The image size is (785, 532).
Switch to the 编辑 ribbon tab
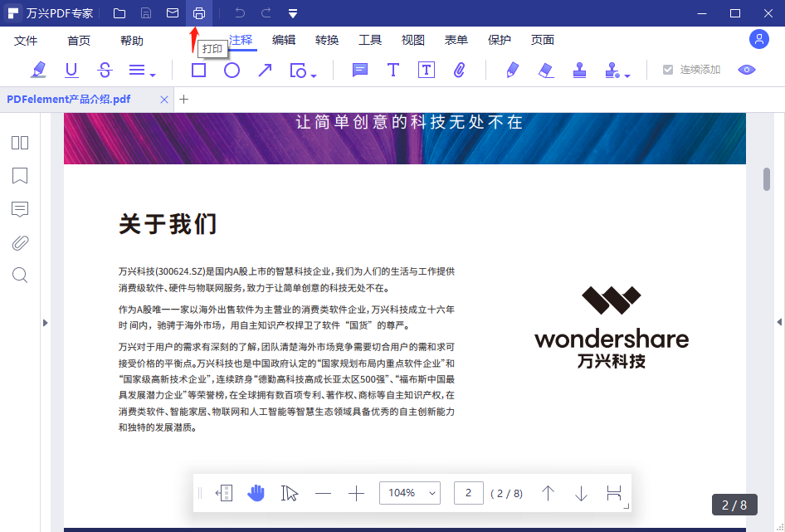coord(282,39)
